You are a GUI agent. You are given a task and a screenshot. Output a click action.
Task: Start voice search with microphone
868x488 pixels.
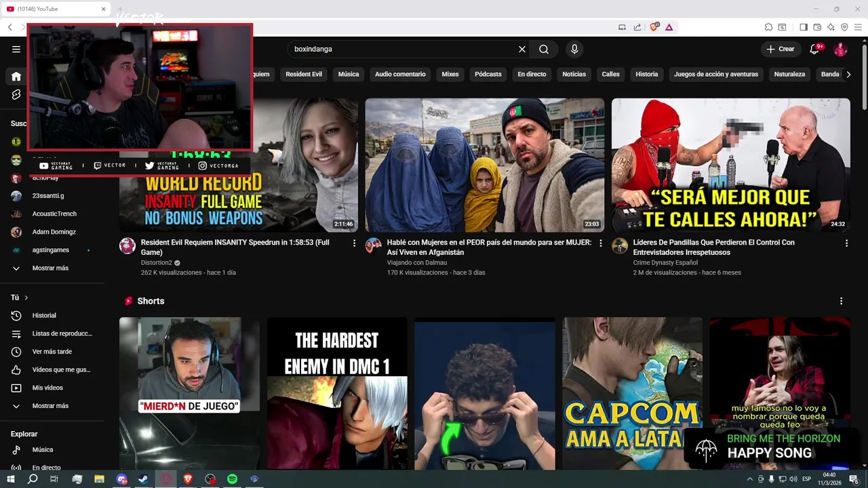pos(574,49)
